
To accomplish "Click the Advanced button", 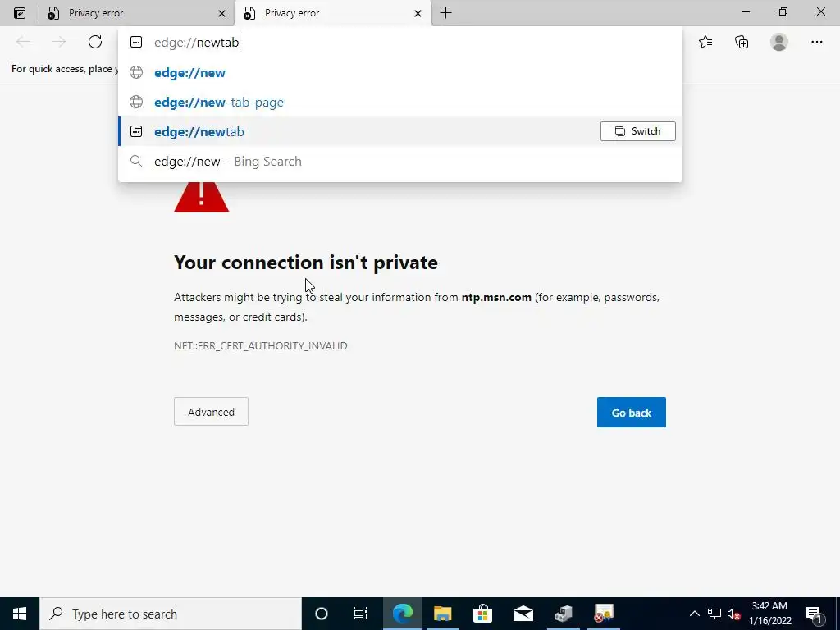I will point(211,412).
